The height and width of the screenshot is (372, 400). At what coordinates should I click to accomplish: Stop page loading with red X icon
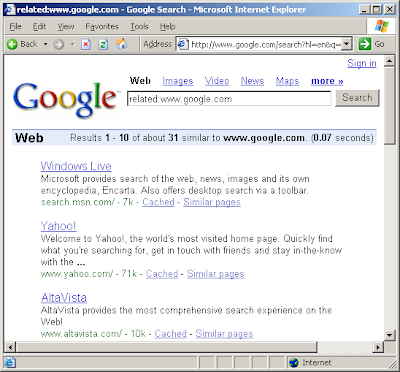point(86,44)
